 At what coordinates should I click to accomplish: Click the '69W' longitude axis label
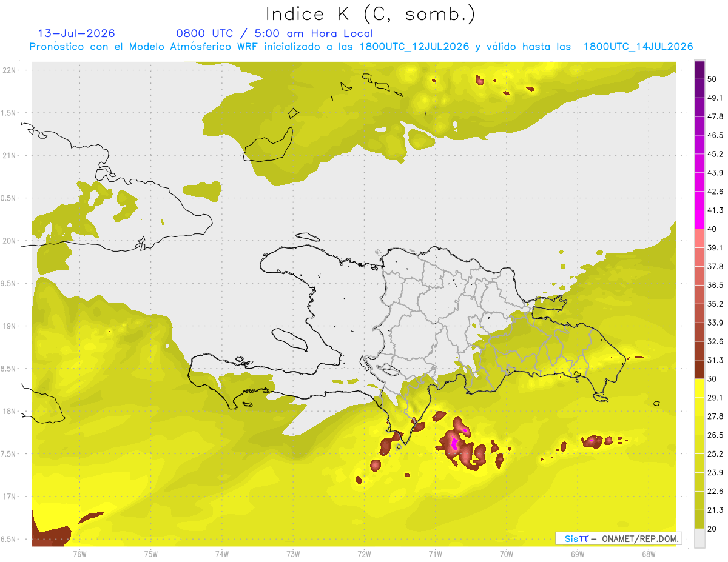pyautogui.click(x=578, y=554)
